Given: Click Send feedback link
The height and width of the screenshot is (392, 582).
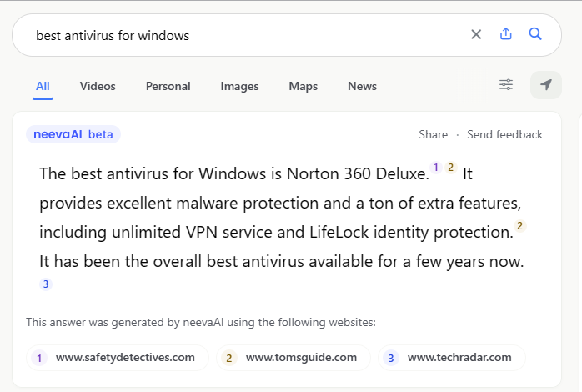Looking at the screenshot, I should click(504, 134).
